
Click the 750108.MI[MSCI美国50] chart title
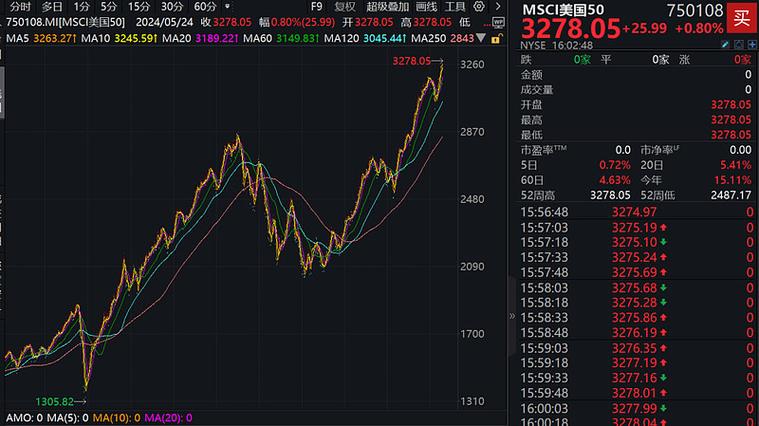[65, 22]
